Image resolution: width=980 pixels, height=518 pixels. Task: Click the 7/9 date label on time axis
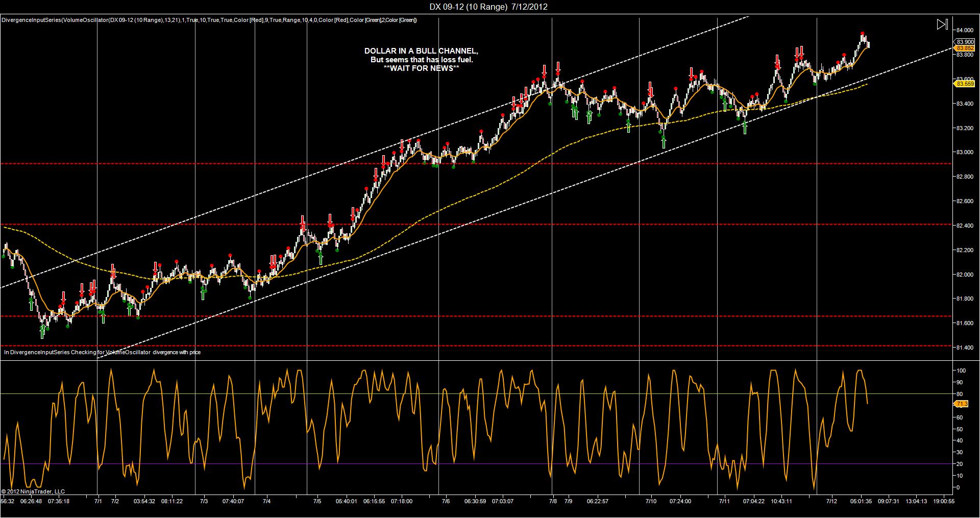tap(569, 501)
